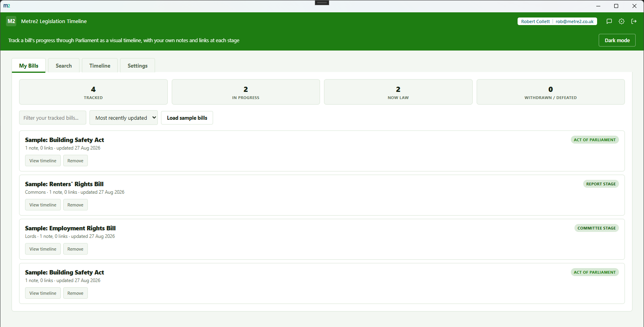Focus the Filter your tracked bills field
644x327 pixels.
pyautogui.click(x=52, y=118)
